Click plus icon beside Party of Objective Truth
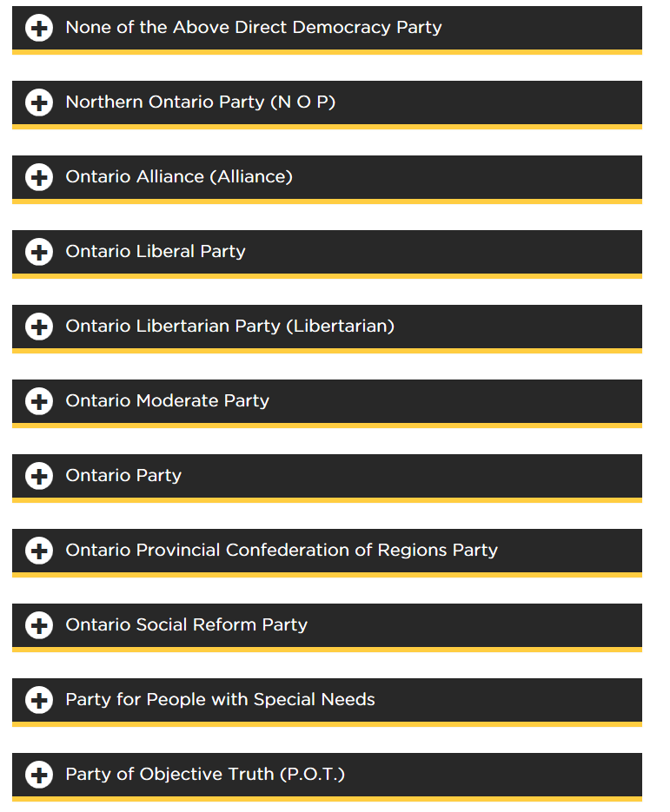Screen dimensions: 670x812 pyautogui.click(x=39, y=775)
